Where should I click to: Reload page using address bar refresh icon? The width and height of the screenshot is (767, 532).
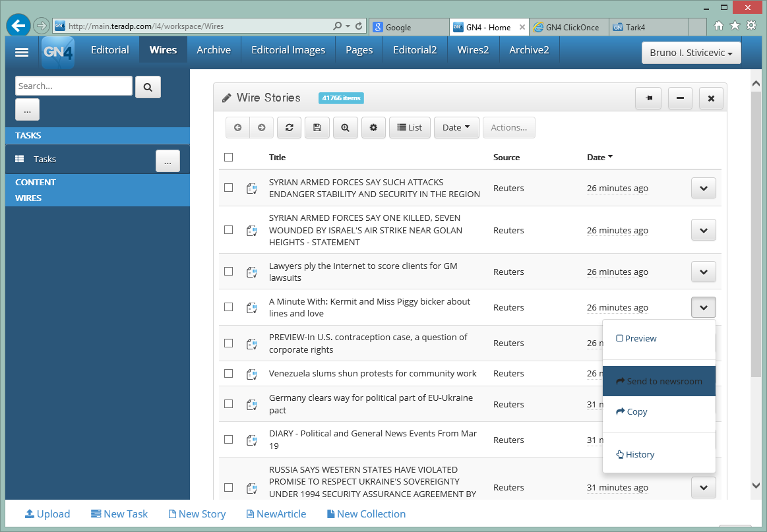[x=359, y=26]
